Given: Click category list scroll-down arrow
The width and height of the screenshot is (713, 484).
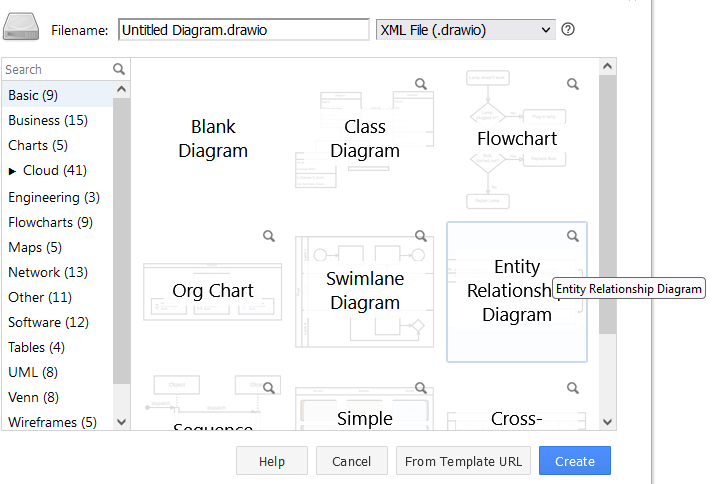Looking at the screenshot, I should 121,422.
